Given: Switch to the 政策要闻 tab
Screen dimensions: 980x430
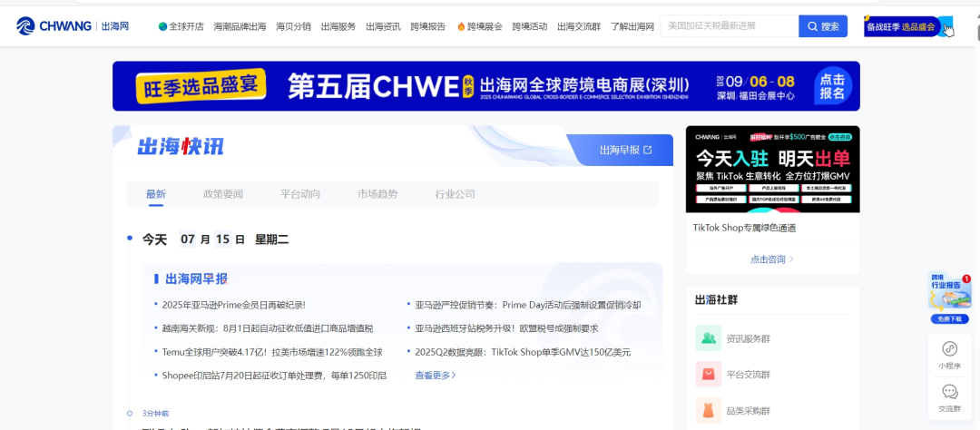Looking at the screenshot, I should 223,194.
